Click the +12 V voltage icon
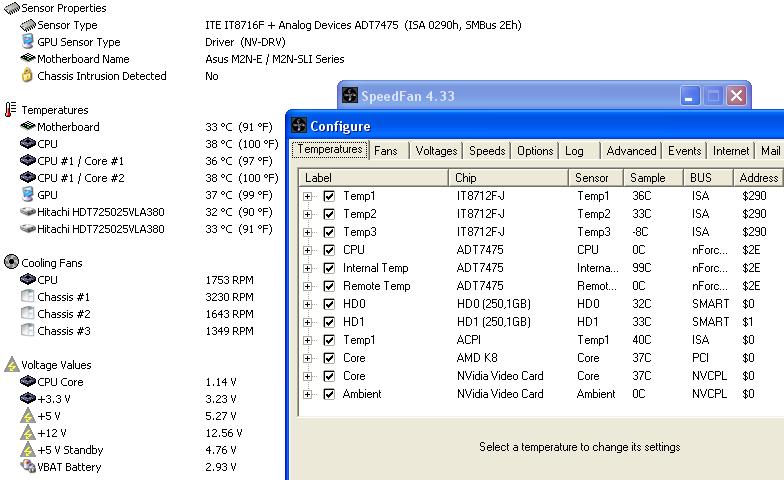Viewport: 784px width, 480px height. [28, 433]
